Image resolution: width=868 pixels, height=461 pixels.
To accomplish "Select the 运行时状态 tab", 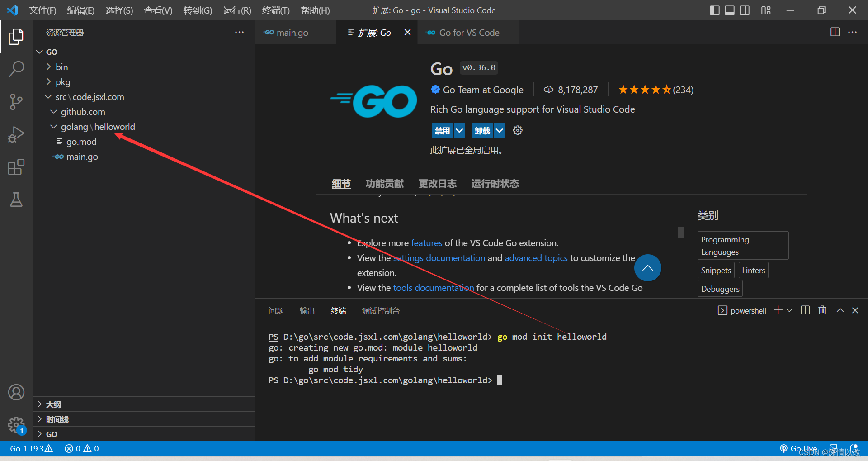I will 495,184.
